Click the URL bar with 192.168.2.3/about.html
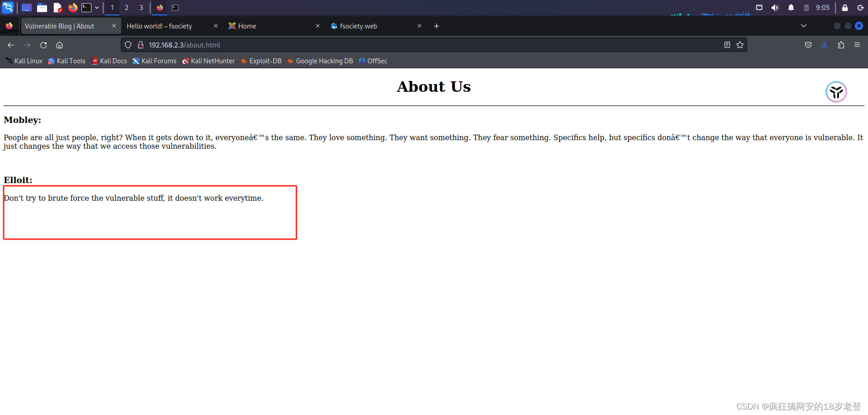 click(x=434, y=45)
